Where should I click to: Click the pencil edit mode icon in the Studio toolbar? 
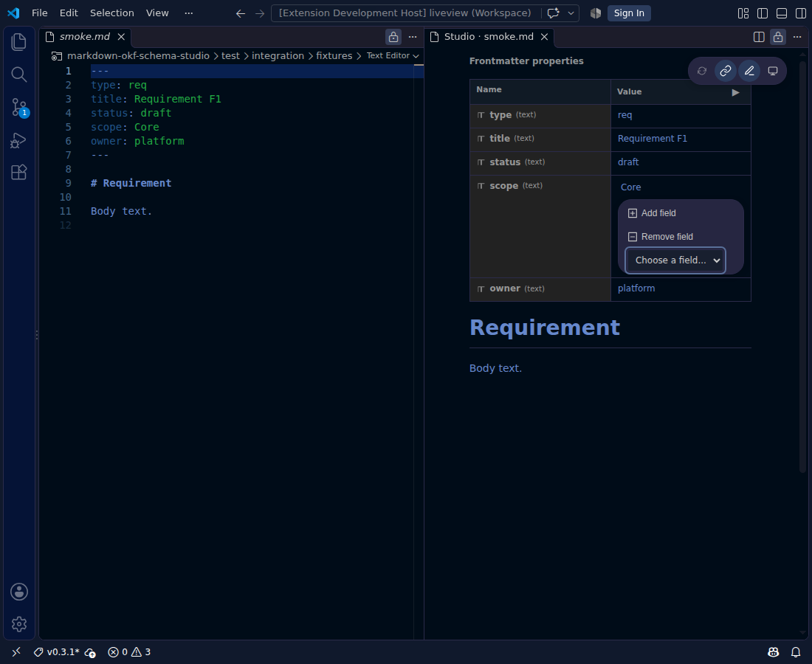[x=749, y=71]
